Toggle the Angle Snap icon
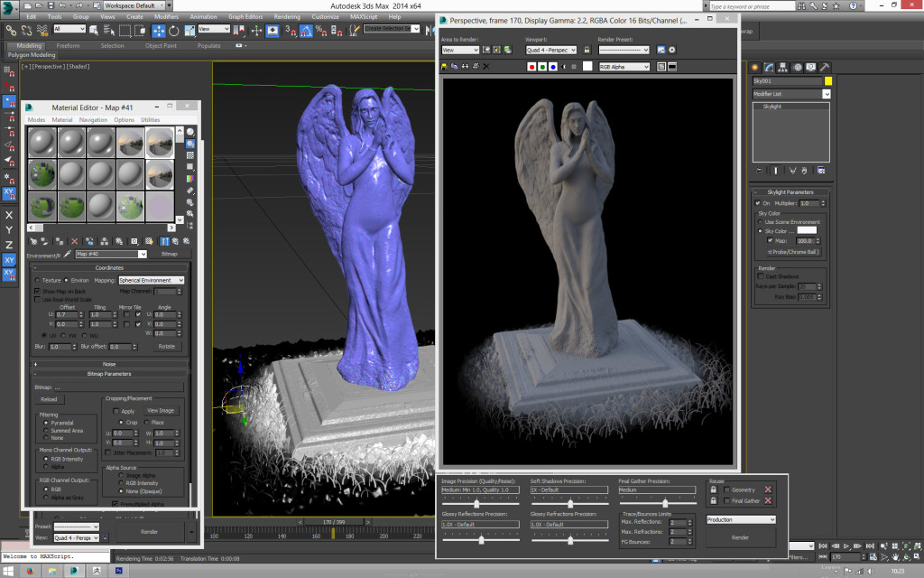This screenshot has width=924, height=578. pyautogui.click(x=306, y=30)
